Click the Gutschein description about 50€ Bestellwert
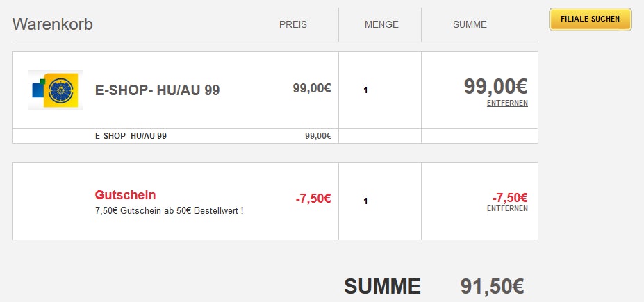This screenshot has width=644, height=302. [169, 210]
